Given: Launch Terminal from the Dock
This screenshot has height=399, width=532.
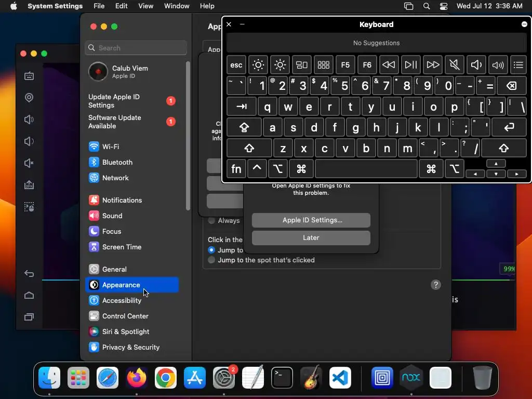Looking at the screenshot, I should 282,378.
